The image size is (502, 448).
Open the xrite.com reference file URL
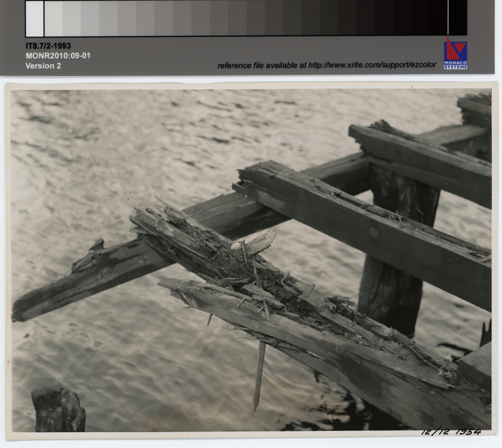[372, 65]
